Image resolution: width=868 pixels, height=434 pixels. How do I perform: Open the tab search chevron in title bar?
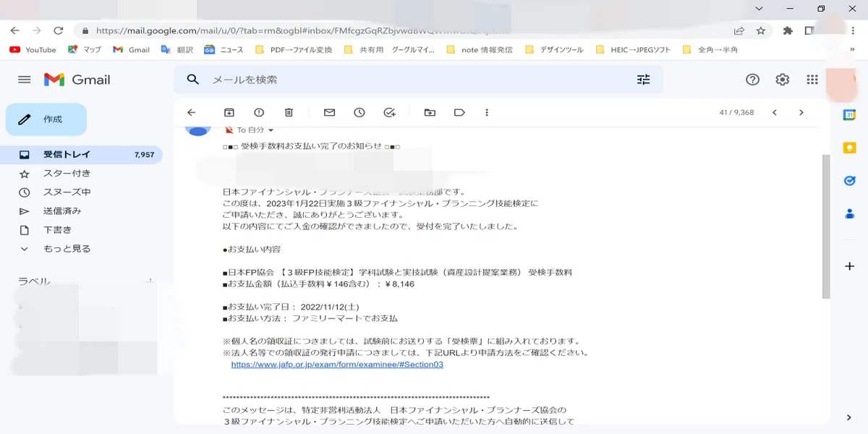click(759, 9)
